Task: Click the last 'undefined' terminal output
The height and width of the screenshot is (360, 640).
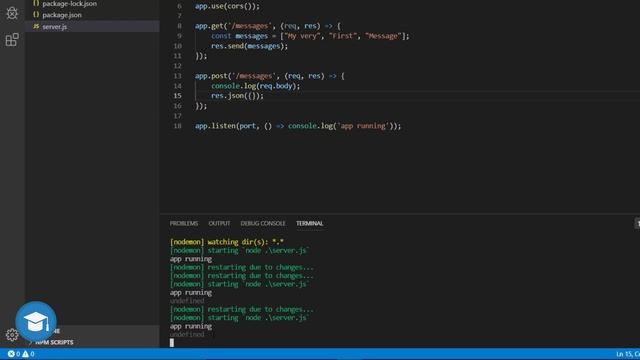Action: (187, 334)
